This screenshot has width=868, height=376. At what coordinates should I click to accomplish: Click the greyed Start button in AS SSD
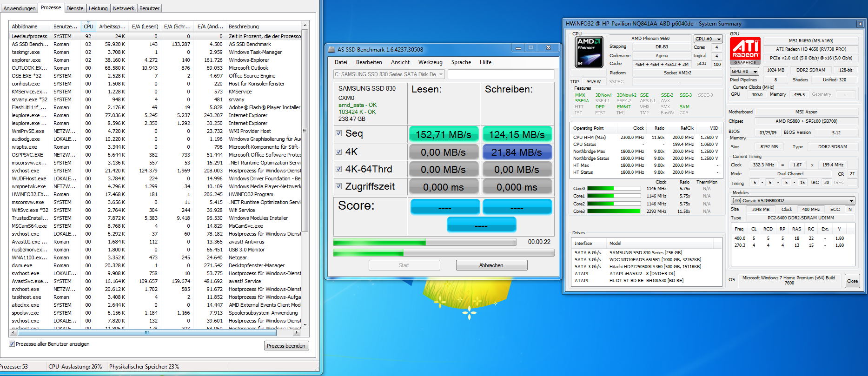coord(404,265)
